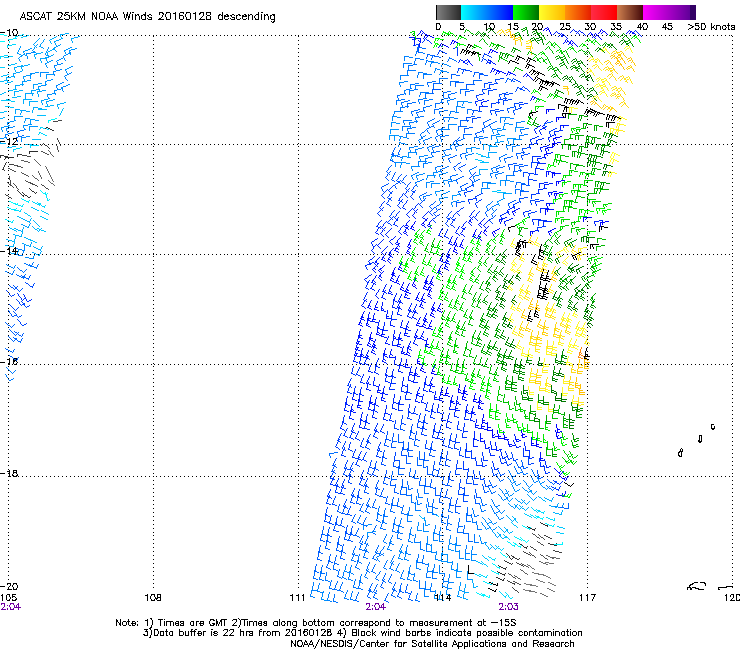Click the cyan 5-10 knots color bar segment
Viewport: 740px width, 650px height.
coord(474,12)
